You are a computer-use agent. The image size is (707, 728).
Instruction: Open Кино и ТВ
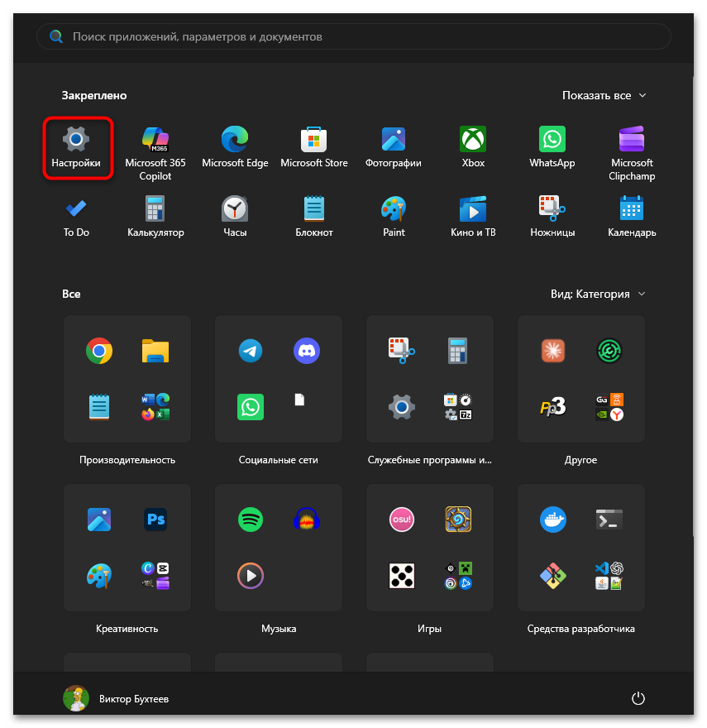pos(473,217)
